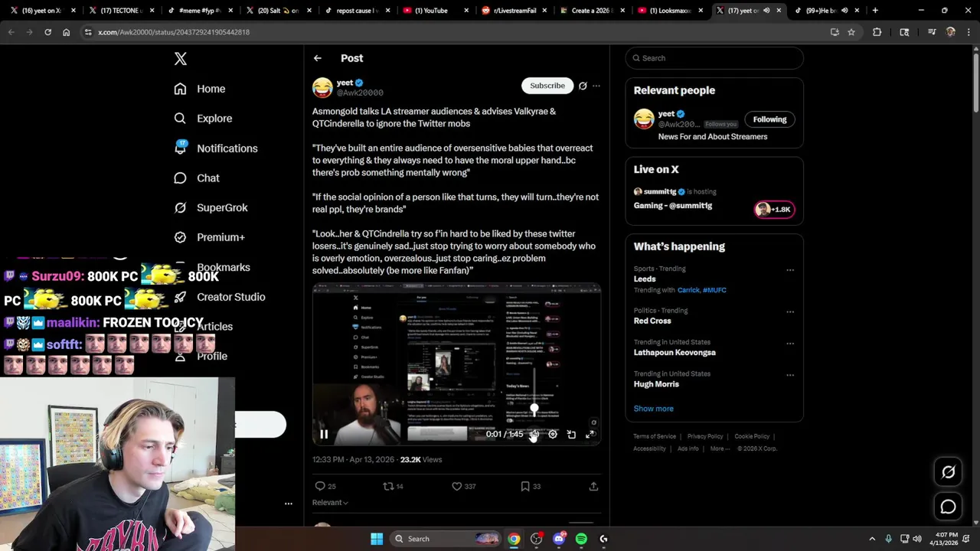
Task: Mute the audio on the active yeet tab
Action: 766,11
